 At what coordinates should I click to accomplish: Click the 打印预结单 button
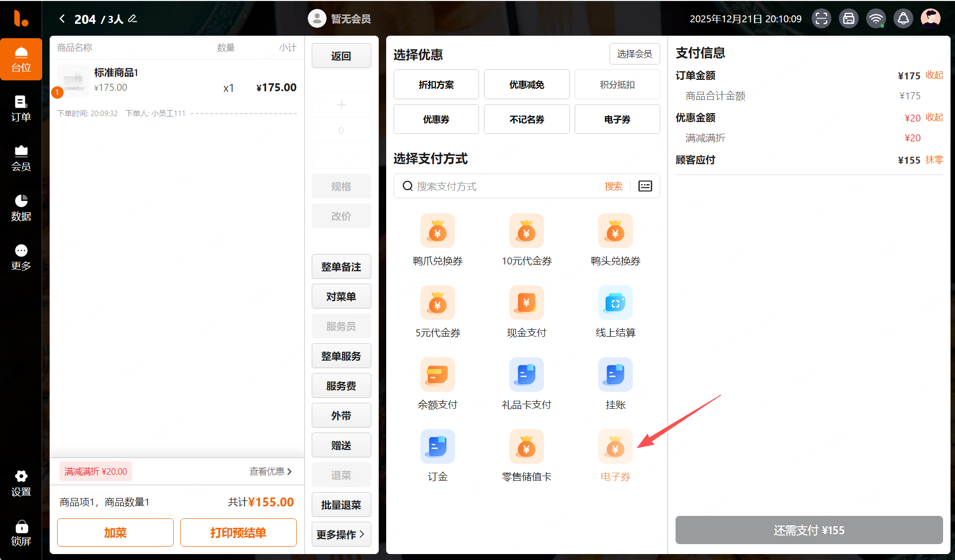pos(238,533)
